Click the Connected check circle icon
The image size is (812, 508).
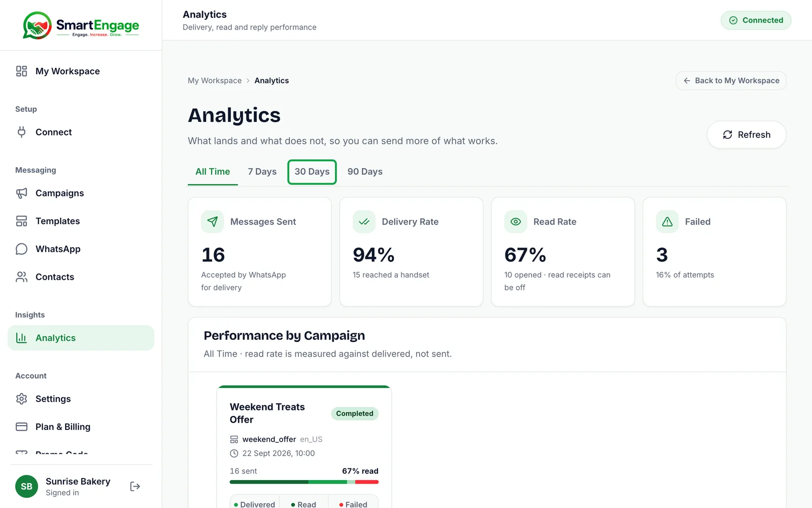pyautogui.click(x=733, y=20)
